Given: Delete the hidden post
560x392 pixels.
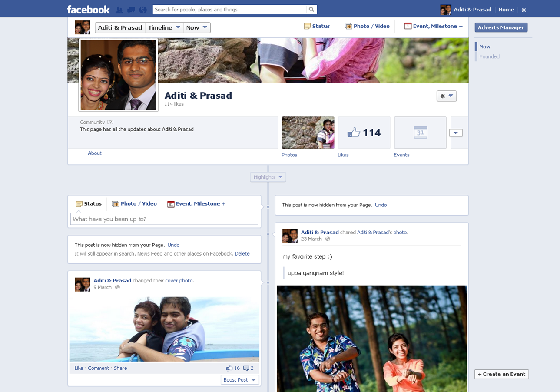Looking at the screenshot, I should pyautogui.click(x=242, y=254).
